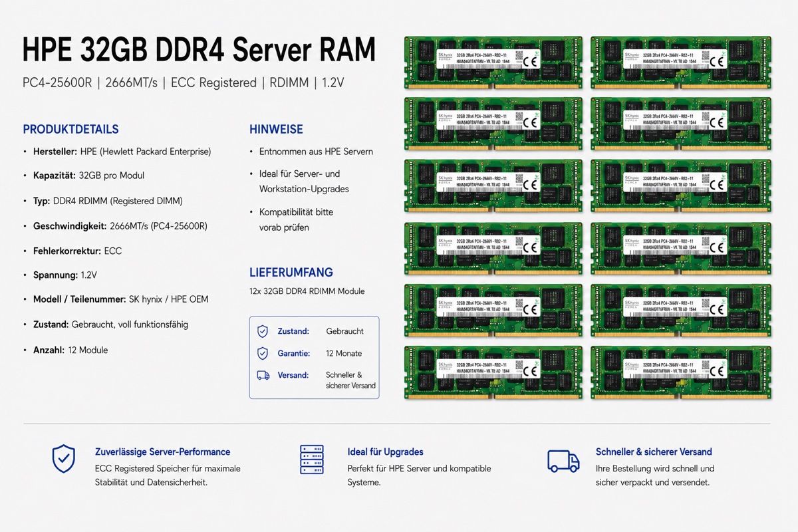The image size is (798, 532).
Task: Select the 'Typ: DDR4 RDIMM (Registered DIMM)' line
Action: click(x=108, y=201)
